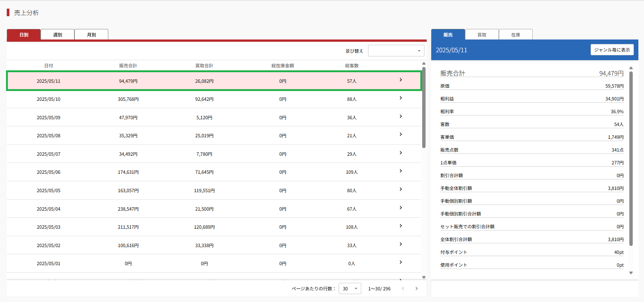Click the 客単価 label
Image resolution: width=644 pixels, height=302 pixels.
(x=447, y=137)
